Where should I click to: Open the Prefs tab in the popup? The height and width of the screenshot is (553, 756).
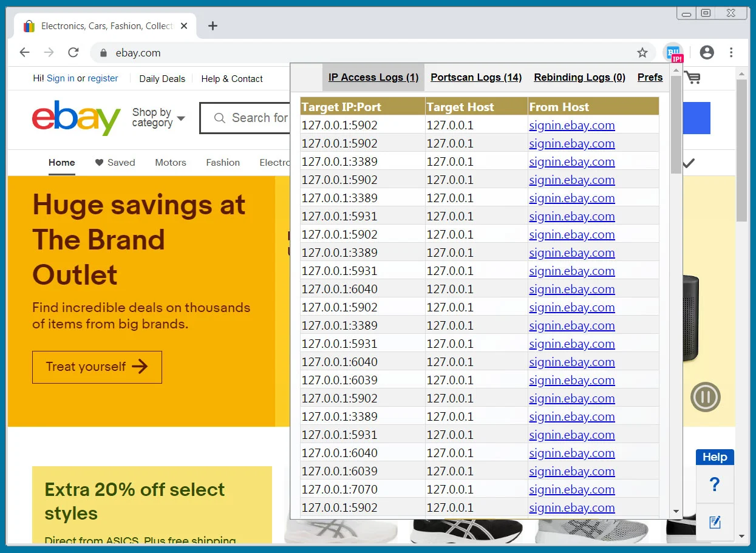click(650, 77)
